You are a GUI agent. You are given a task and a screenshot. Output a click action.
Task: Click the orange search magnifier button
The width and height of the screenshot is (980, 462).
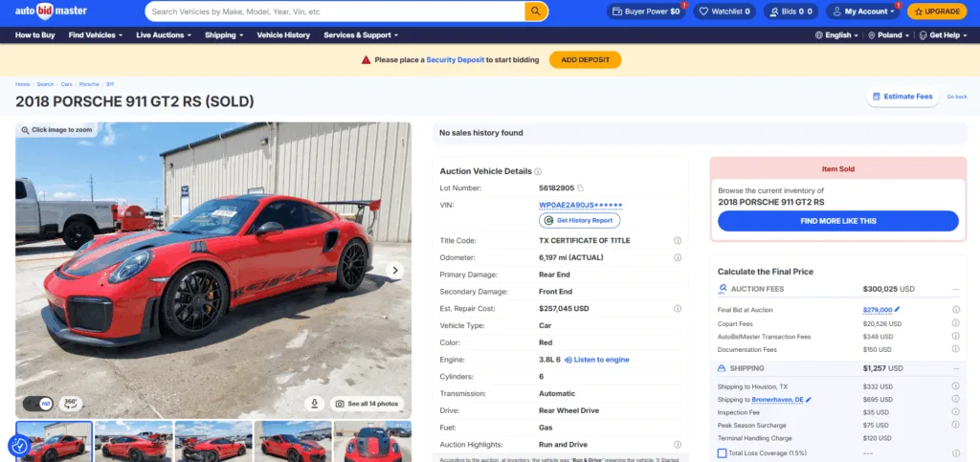(x=536, y=11)
